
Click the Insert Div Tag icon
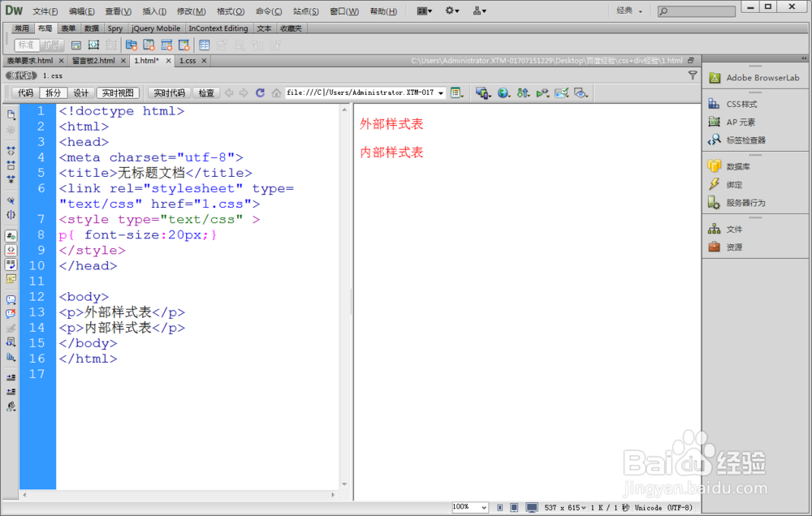click(76, 45)
